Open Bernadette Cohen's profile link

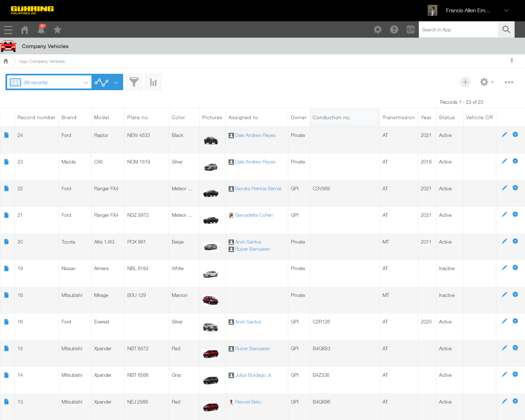click(254, 215)
